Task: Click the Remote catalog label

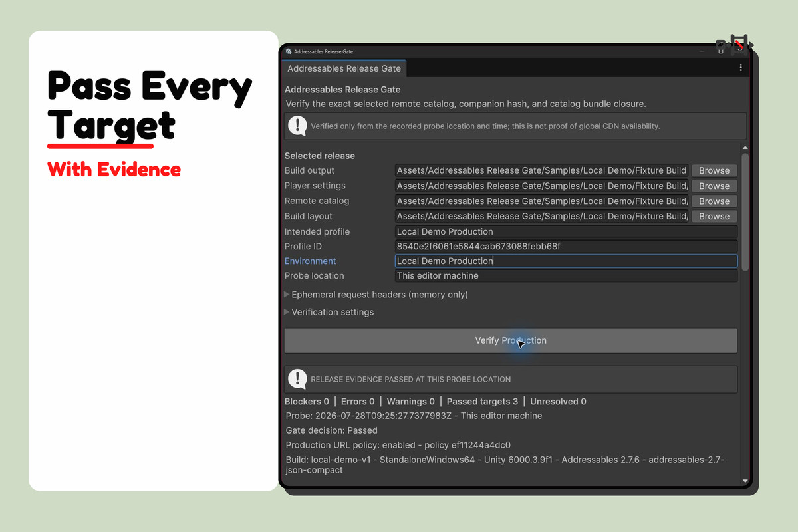Action: point(317,201)
